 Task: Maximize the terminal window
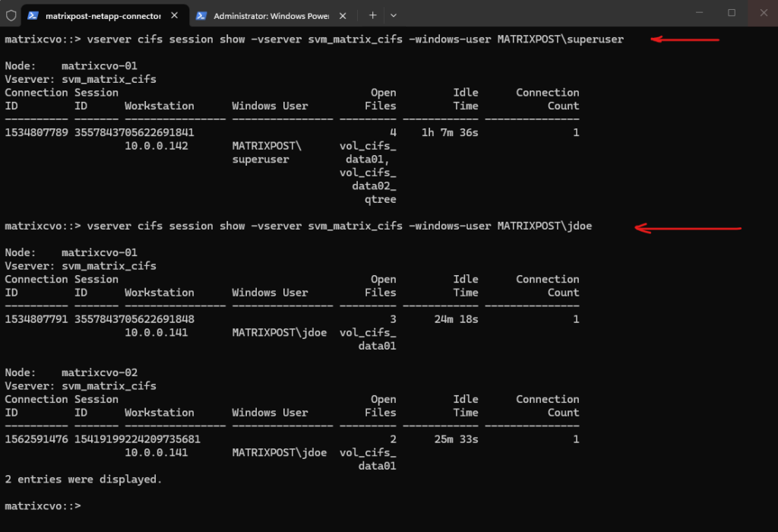pos(731,13)
